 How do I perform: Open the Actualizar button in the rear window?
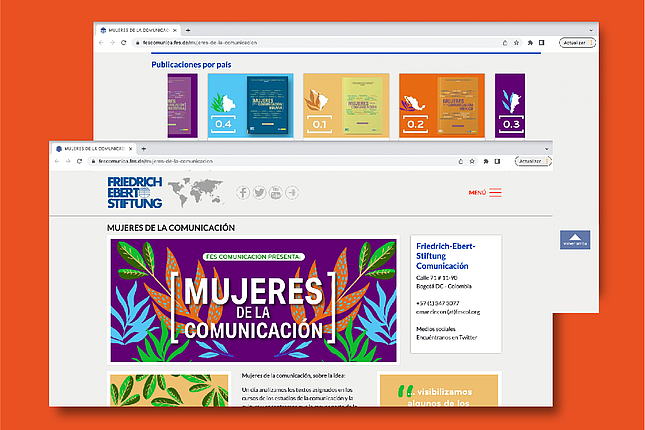tap(575, 43)
